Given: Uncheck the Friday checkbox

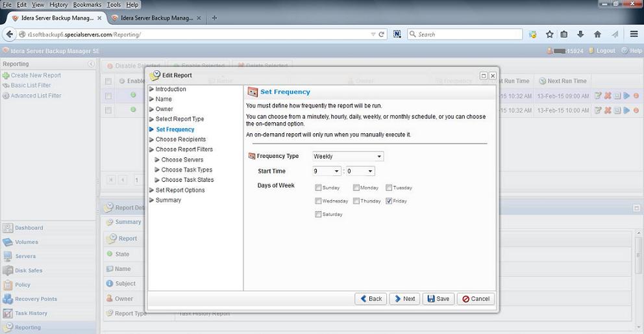Looking at the screenshot, I should (389, 201).
